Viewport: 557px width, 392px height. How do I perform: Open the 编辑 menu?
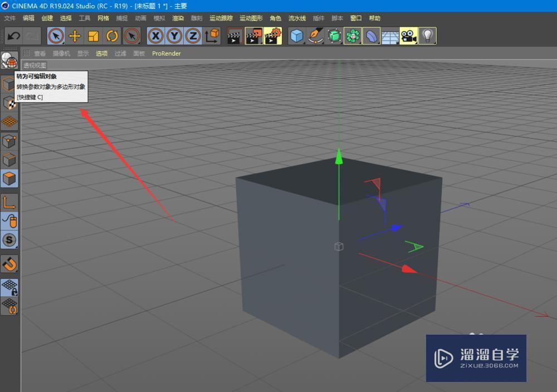[x=29, y=18]
